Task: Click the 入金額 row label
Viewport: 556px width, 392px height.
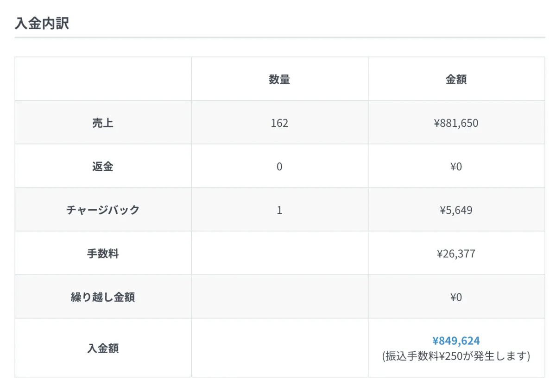Action: pyautogui.click(x=103, y=348)
